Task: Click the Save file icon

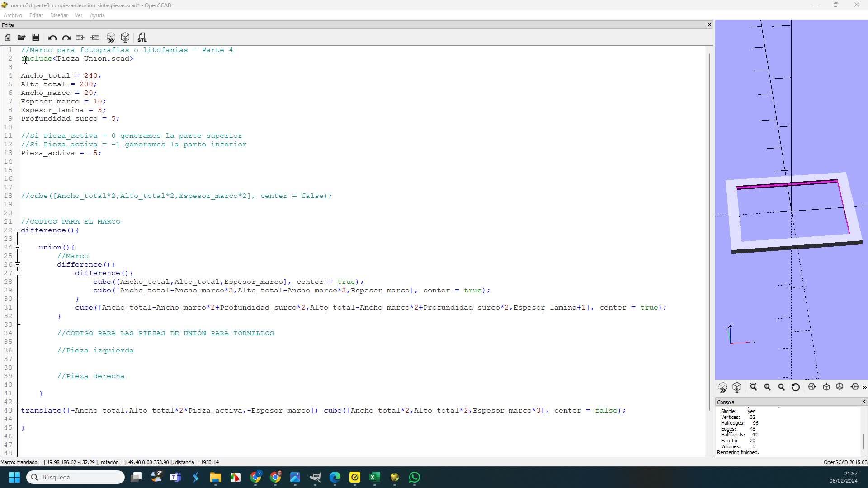Action: [36, 38]
